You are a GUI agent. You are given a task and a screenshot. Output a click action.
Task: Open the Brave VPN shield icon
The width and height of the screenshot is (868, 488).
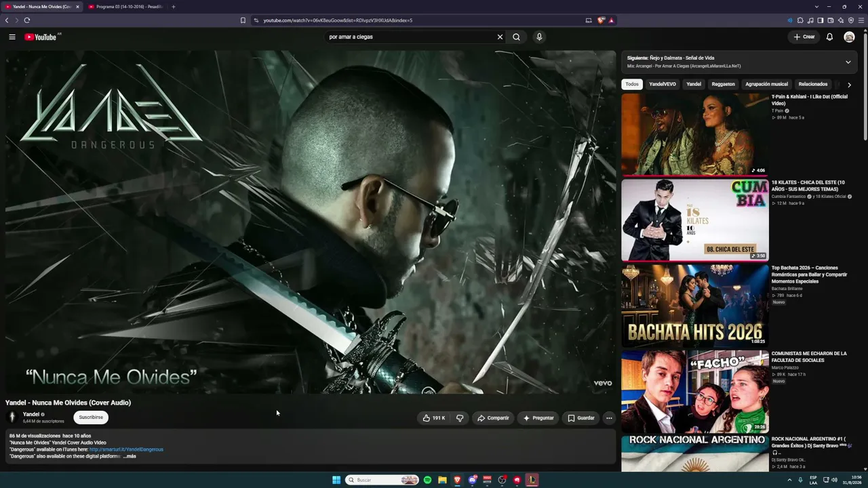coord(851,20)
